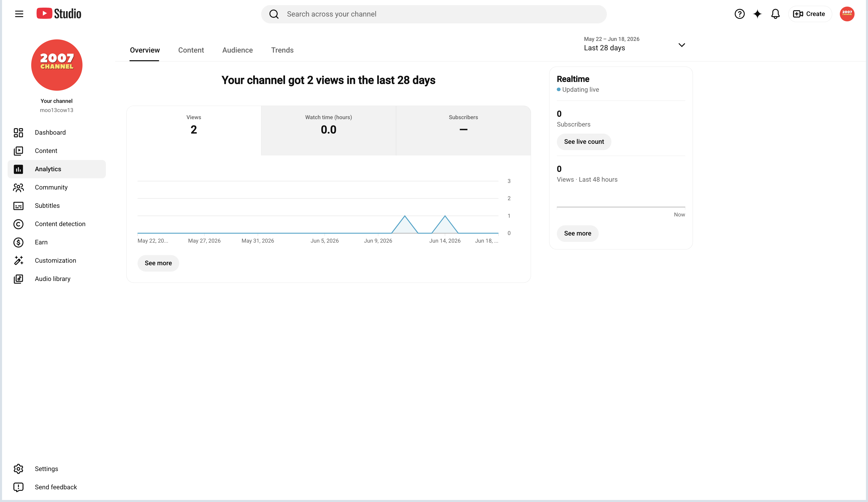Open Analytics in the sidebar
Screen dimensions: 868x502
click(x=57, y=169)
